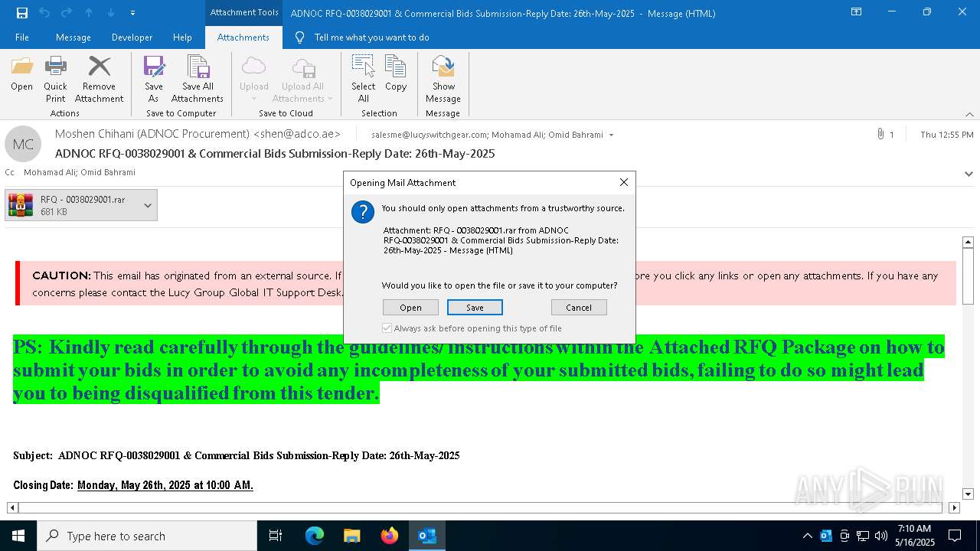Viewport: 980px width, 551px height.
Task: Click Task View in the taskbar
Action: coord(276,536)
